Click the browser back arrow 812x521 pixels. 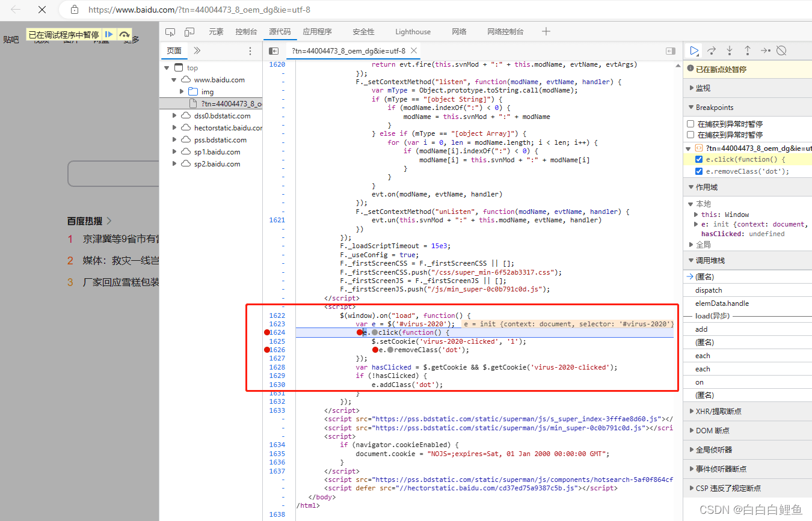[16, 10]
